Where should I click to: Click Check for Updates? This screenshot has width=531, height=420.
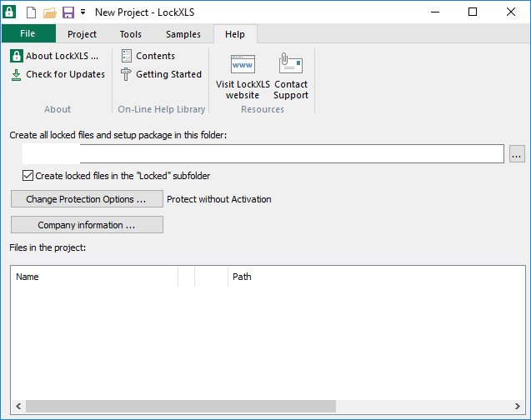coord(58,74)
